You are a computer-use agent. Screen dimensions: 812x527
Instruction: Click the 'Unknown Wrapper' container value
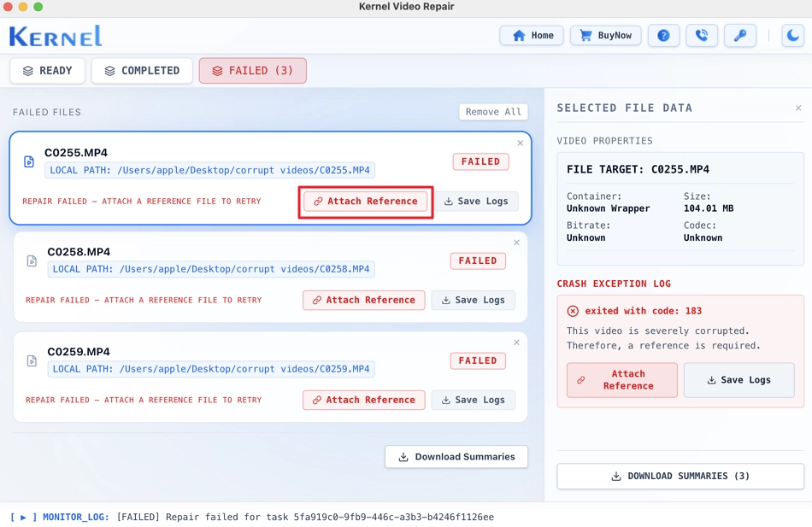point(608,208)
